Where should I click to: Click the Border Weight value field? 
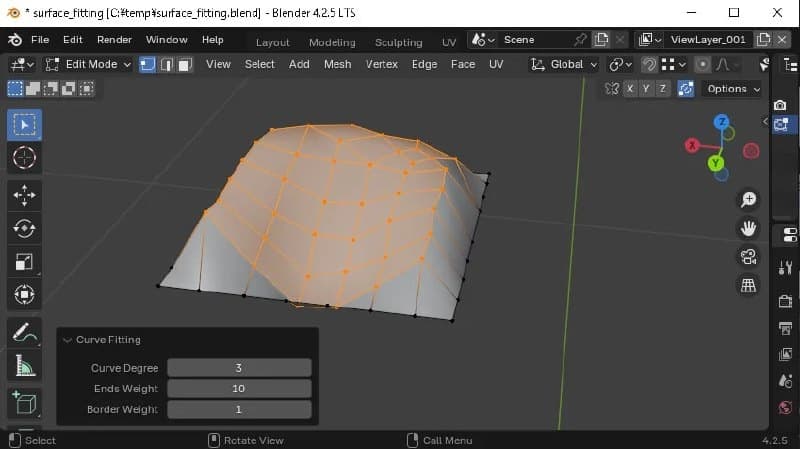pos(239,410)
